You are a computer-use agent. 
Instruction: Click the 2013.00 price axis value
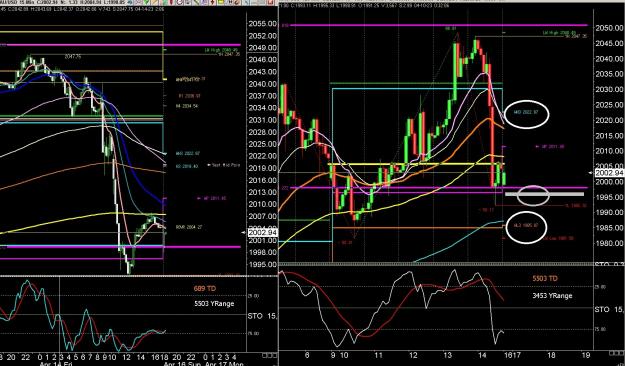tap(263, 192)
